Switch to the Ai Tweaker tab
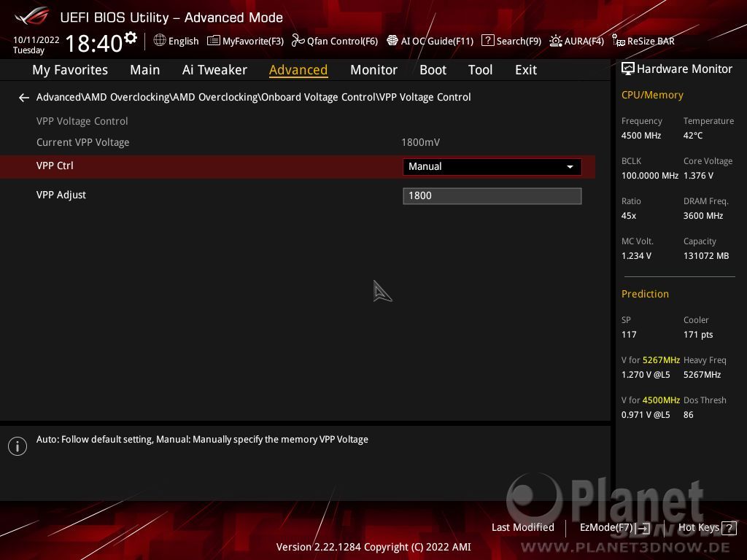747x560 pixels. point(214,70)
